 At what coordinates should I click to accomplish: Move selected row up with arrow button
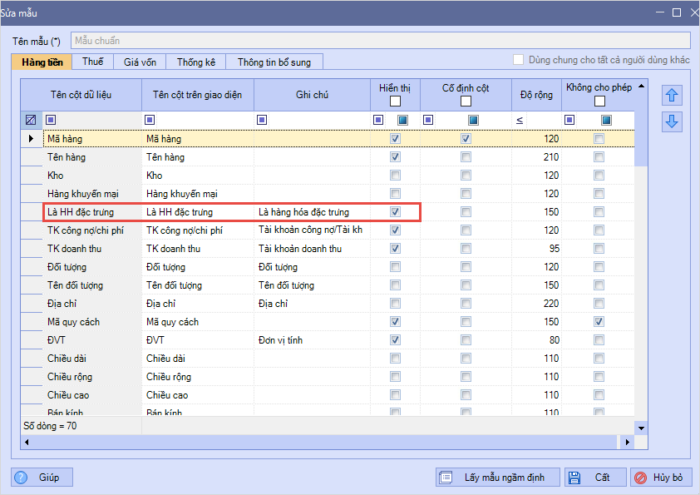(672, 95)
